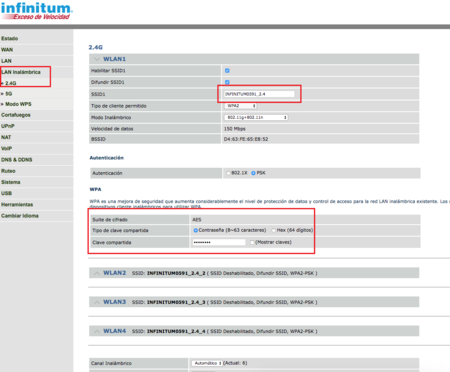Open NAT settings

pos(6,137)
